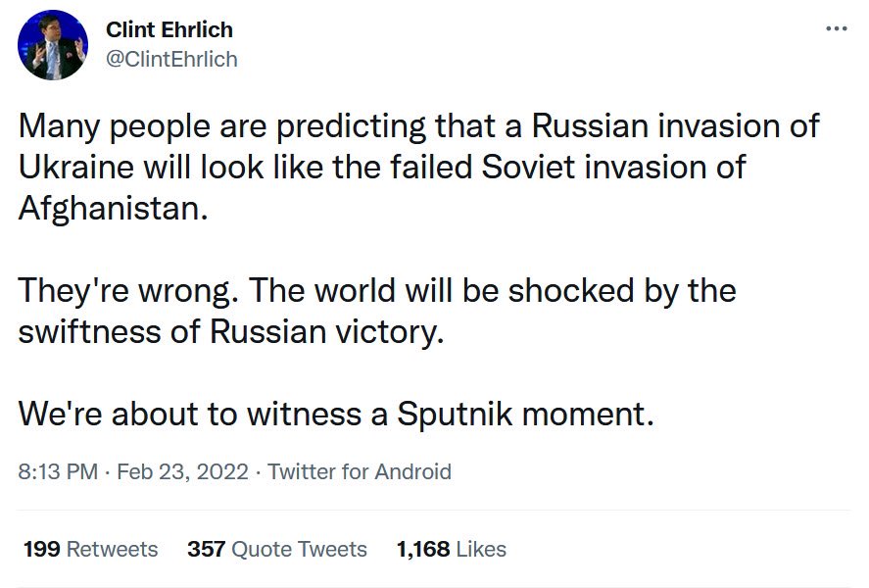Open the Retweets list label
Screen dimensions: 869x588
[x=113, y=549]
